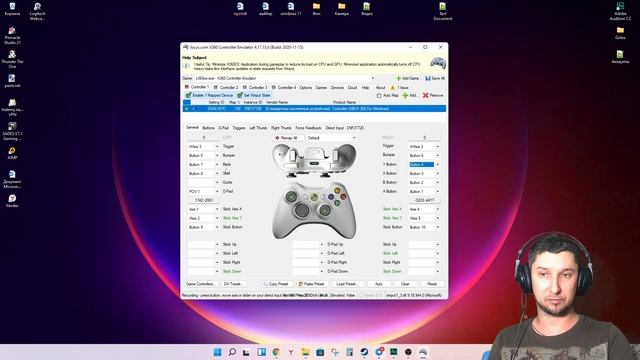
Task: Toggle Enable 1 Mapped Device
Action: (209, 95)
